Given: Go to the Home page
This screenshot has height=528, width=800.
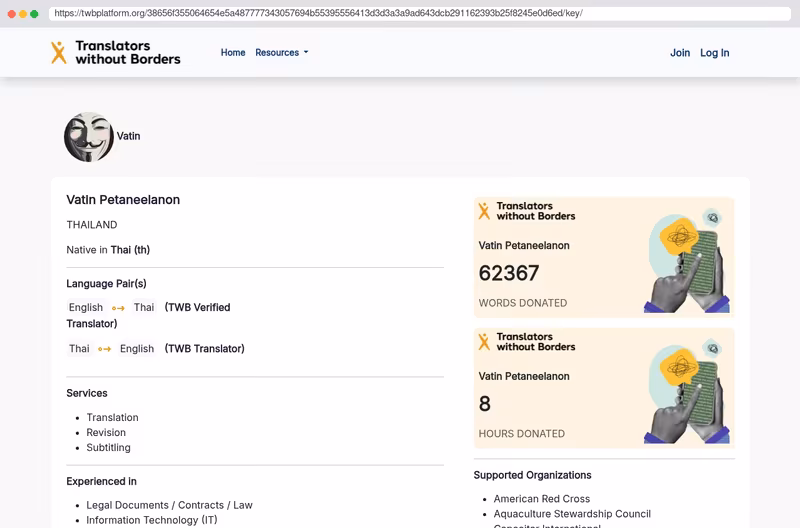Looking at the screenshot, I should (233, 53).
